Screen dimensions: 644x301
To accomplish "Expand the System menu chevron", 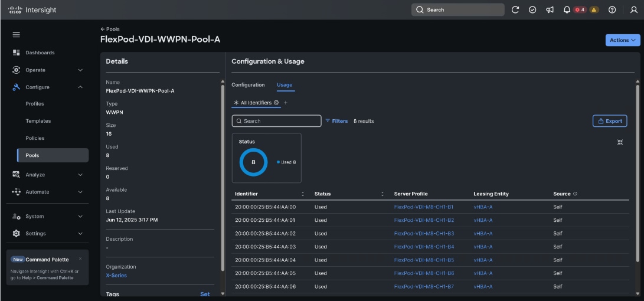I will coord(80,217).
